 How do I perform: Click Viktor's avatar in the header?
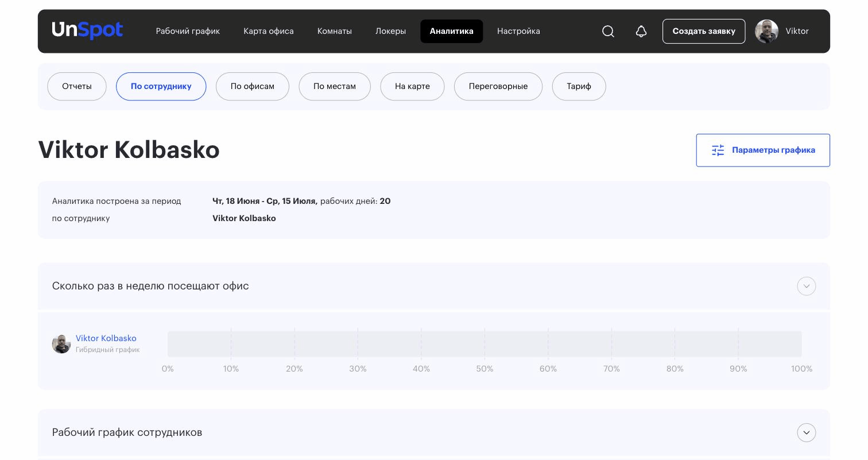pyautogui.click(x=766, y=31)
